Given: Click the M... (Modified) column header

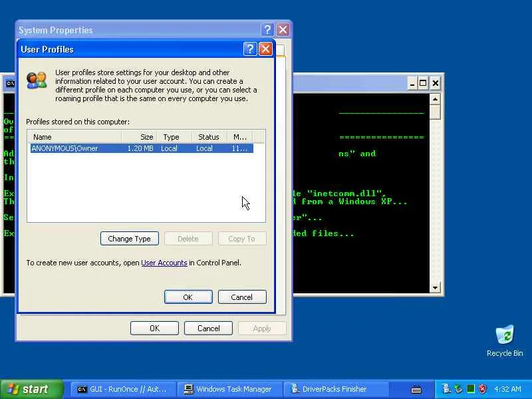Looking at the screenshot, I should pyautogui.click(x=240, y=137).
